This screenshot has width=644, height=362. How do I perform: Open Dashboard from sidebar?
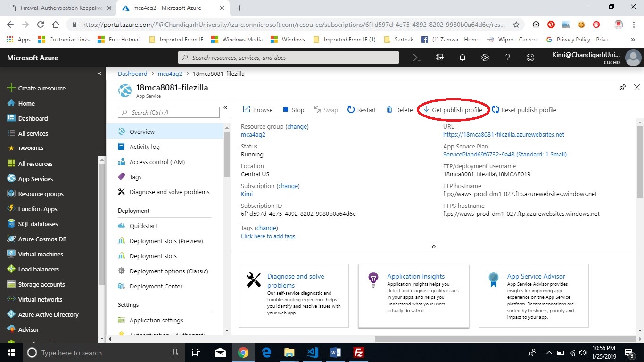tap(27, 118)
